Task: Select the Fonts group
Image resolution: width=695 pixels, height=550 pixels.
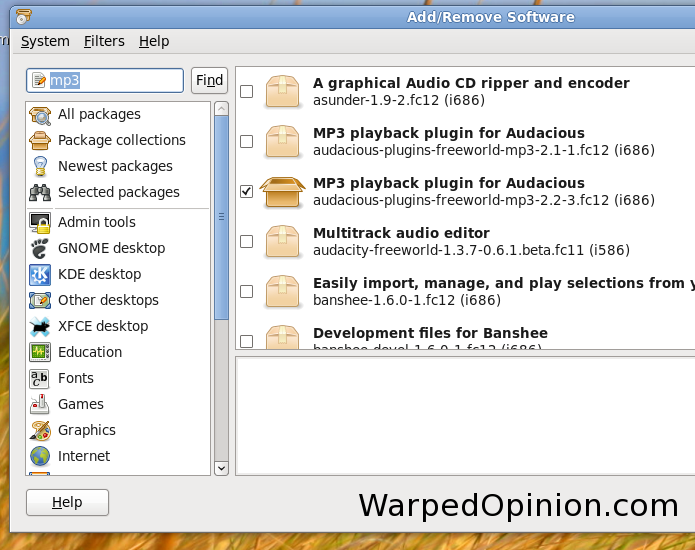Action: click(x=118, y=378)
